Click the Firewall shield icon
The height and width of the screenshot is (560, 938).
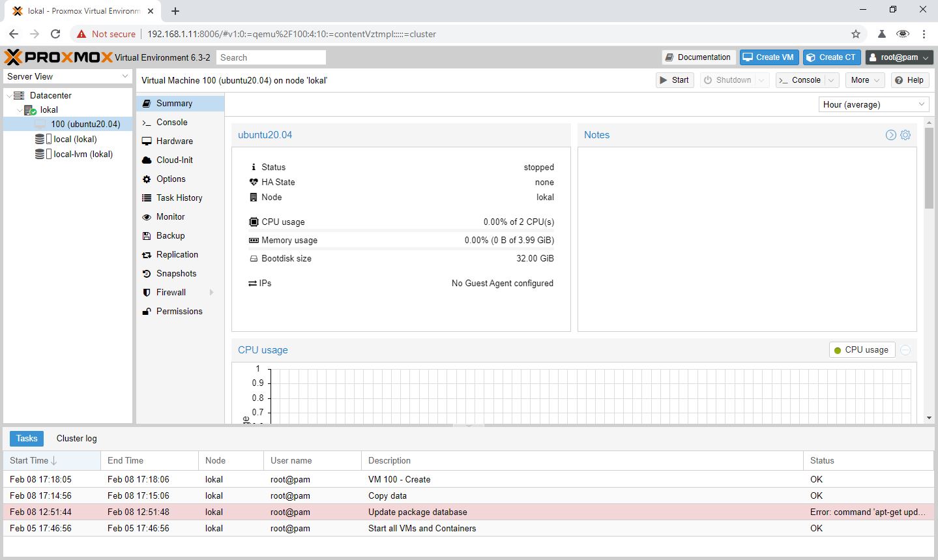(x=147, y=293)
